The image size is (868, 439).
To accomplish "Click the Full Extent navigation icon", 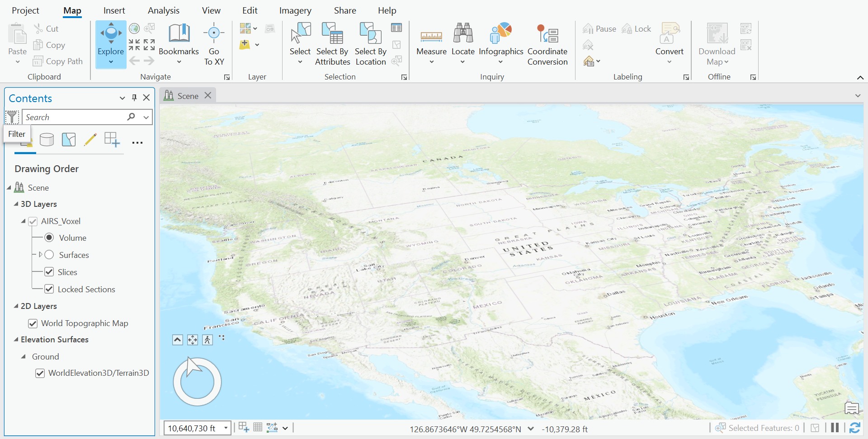I will tap(134, 28).
